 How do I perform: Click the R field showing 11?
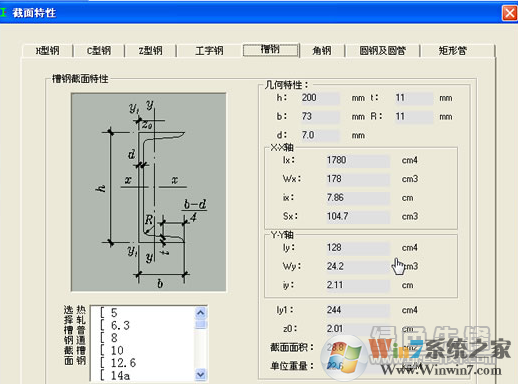414,116
